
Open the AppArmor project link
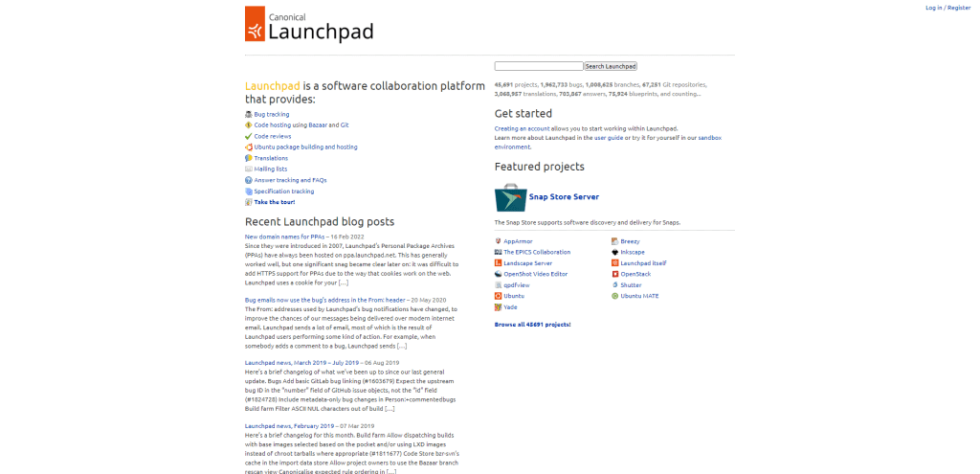[518, 240]
